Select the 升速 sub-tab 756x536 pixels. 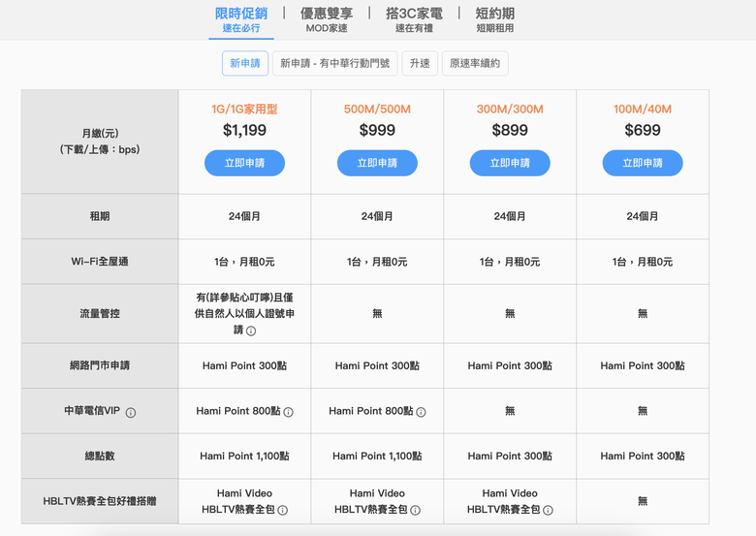(420, 63)
